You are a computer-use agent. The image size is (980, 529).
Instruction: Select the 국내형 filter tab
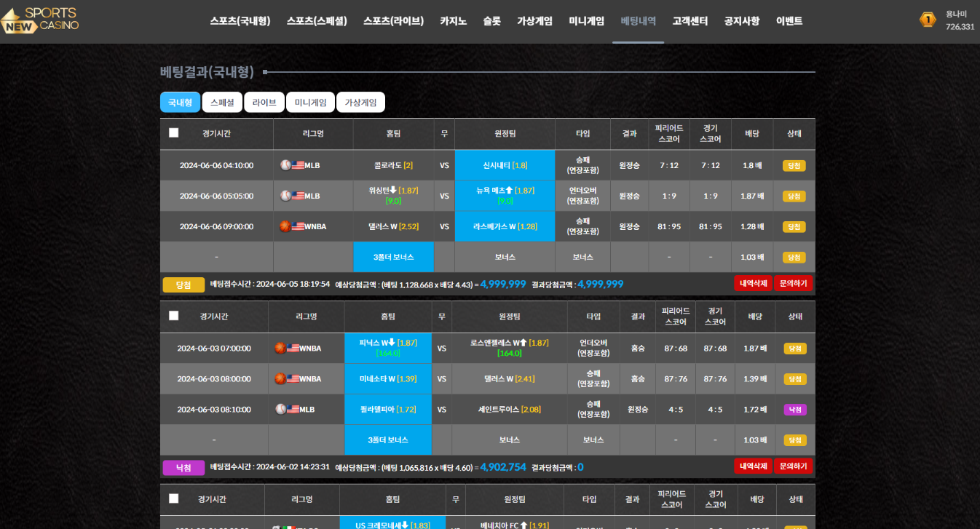click(180, 103)
